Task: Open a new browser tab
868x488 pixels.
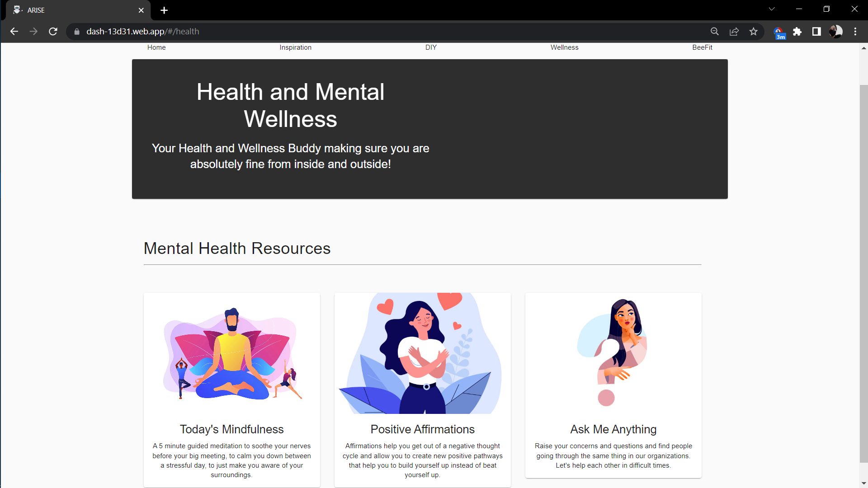Action: coord(164,10)
